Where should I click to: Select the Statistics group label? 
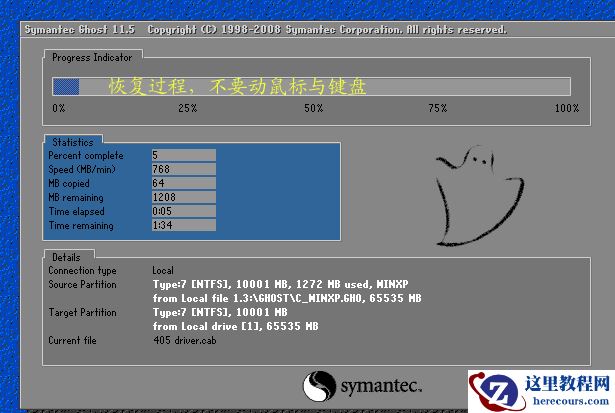click(x=73, y=142)
